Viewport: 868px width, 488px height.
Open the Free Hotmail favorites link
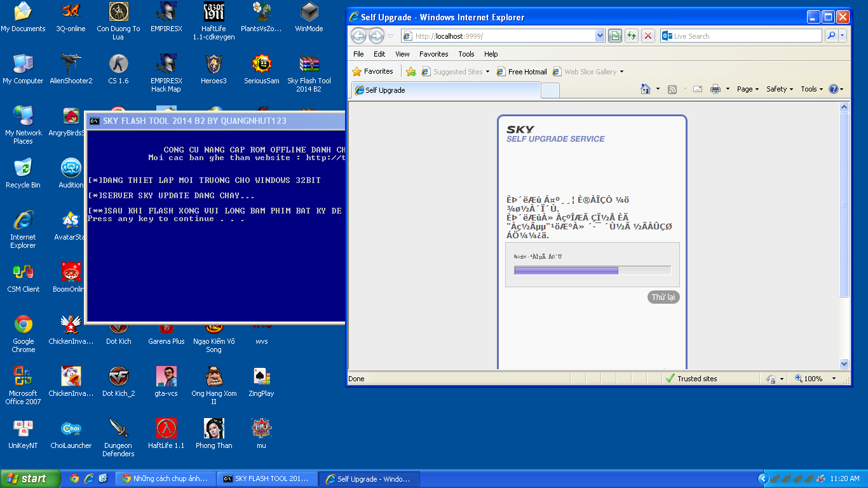click(522, 72)
